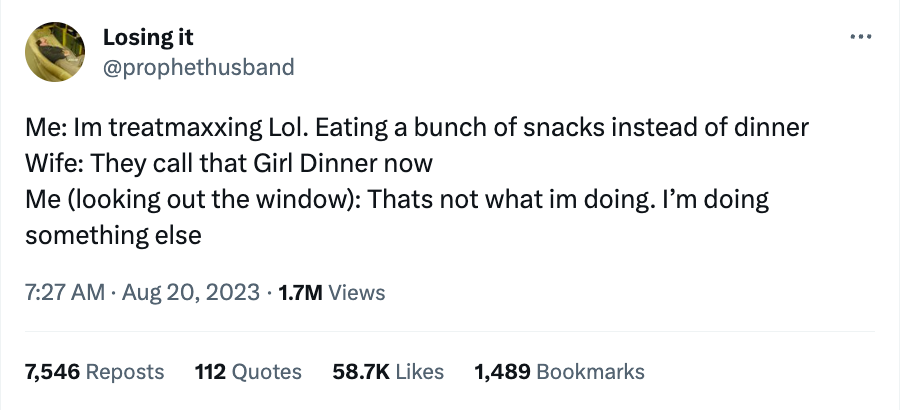Click the Reposts label
This screenshot has width=900, height=410.
coord(125,372)
